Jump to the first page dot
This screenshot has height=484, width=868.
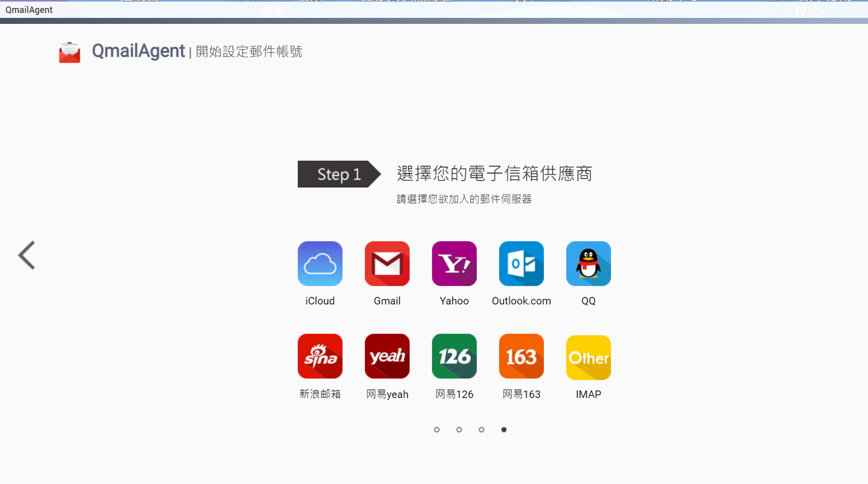click(x=437, y=430)
